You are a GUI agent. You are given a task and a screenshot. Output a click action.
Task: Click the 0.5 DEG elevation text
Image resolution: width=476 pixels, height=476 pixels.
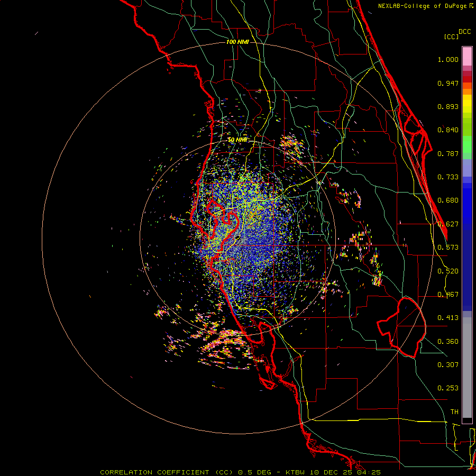tap(255, 472)
